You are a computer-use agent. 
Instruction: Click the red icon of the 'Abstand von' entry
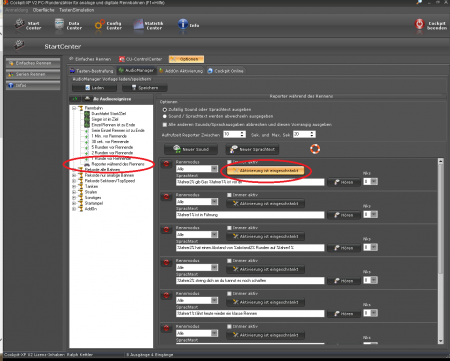166,230
